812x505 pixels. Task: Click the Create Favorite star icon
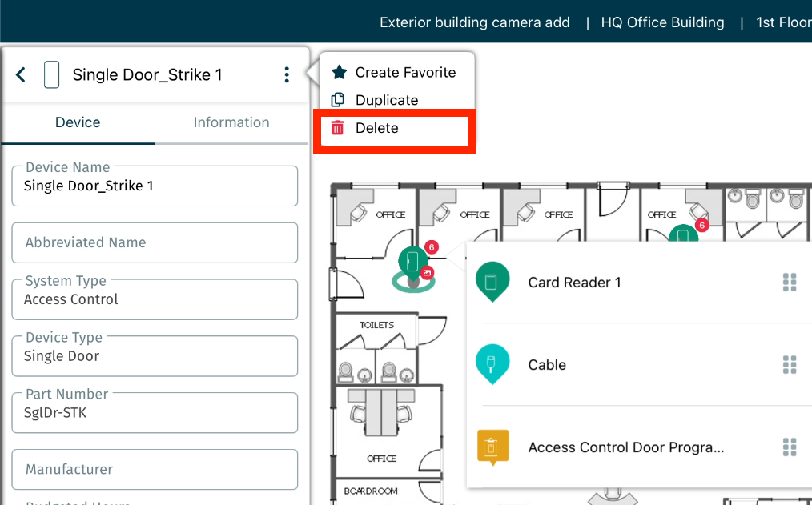click(x=340, y=72)
